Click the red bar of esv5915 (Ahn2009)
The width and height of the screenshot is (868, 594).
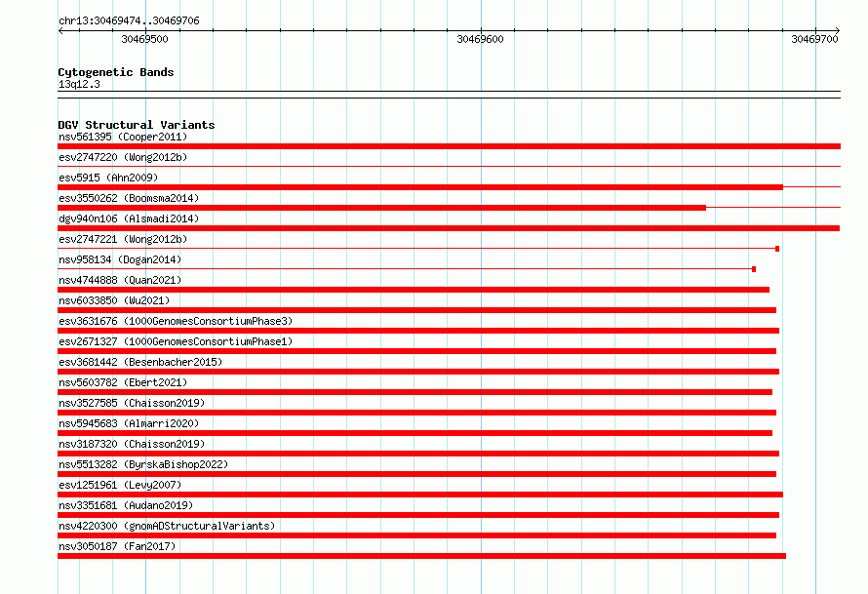(x=420, y=187)
